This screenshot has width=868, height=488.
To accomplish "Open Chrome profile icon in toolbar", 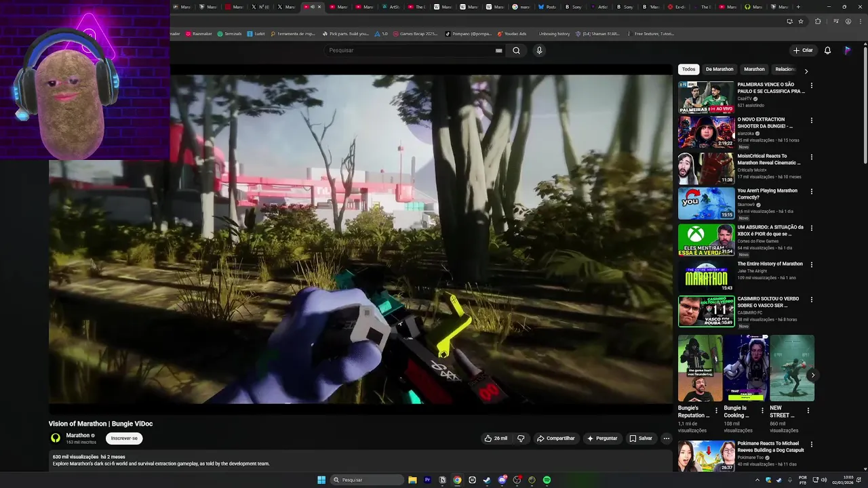I will tap(848, 21).
